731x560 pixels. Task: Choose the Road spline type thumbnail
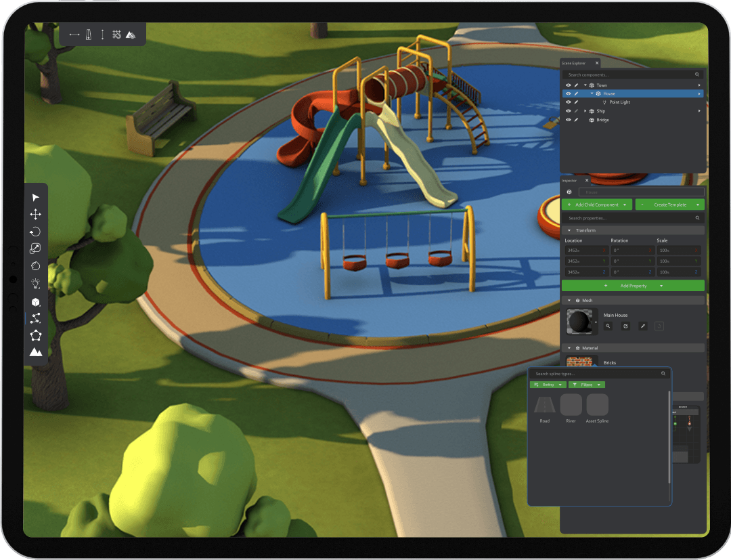click(x=545, y=405)
